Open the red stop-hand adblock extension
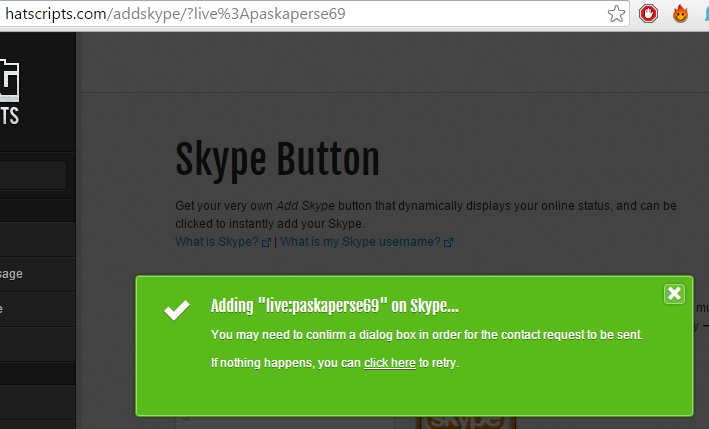 [x=648, y=14]
